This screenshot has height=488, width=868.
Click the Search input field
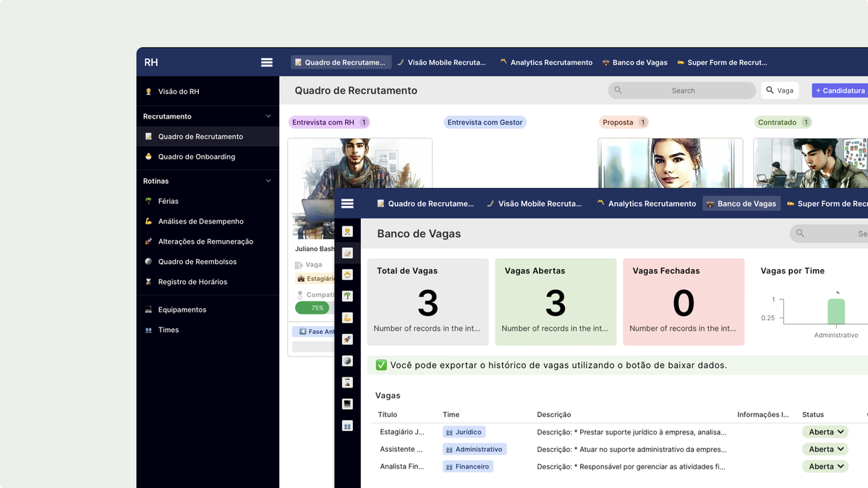click(x=680, y=90)
